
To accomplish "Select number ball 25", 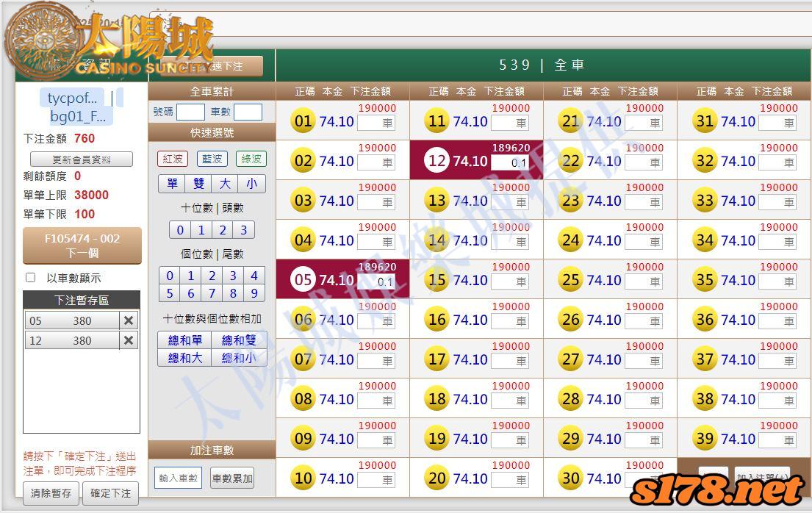I will coord(571,280).
